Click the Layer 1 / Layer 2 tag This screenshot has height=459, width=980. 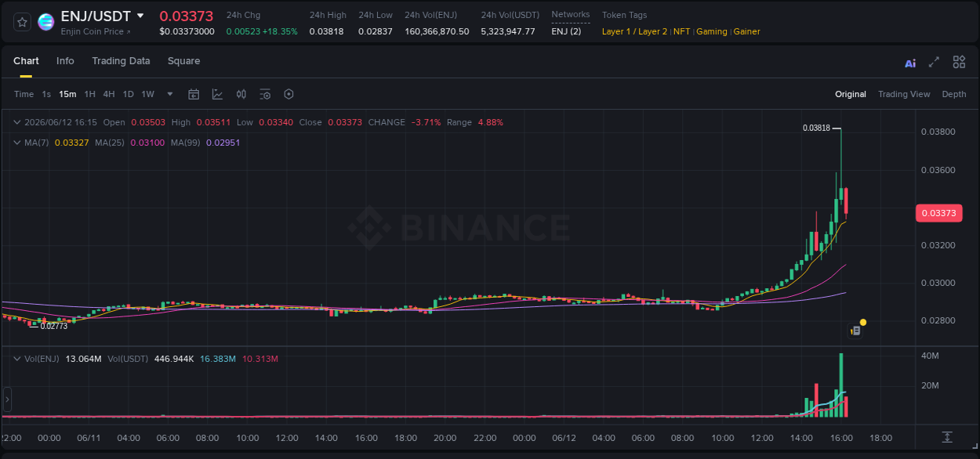[635, 31]
